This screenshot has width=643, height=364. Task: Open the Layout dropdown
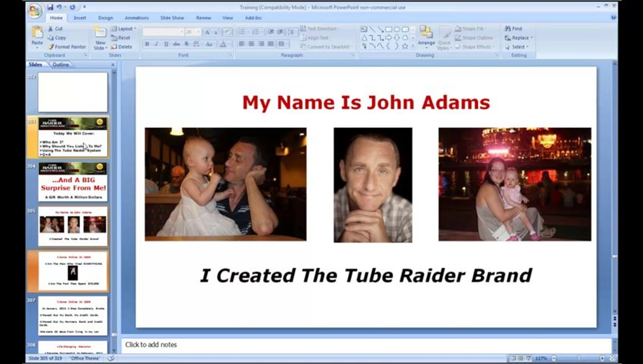123,29
